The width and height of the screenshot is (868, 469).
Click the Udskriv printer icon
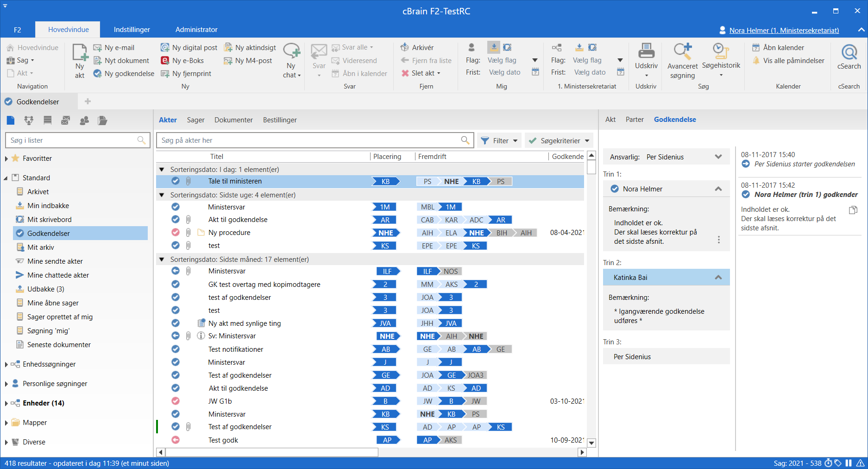click(646, 51)
